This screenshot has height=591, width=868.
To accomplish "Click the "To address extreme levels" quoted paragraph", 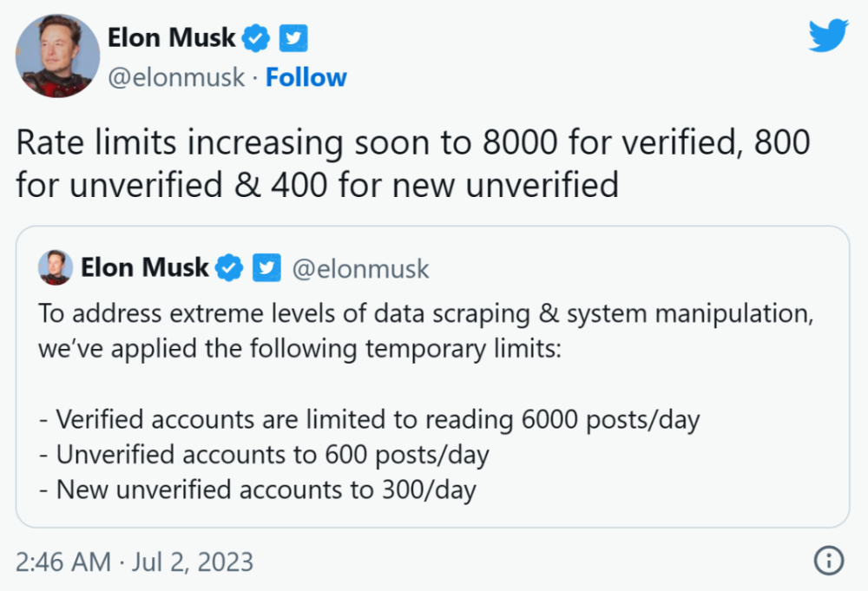I will tap(425, 314).
